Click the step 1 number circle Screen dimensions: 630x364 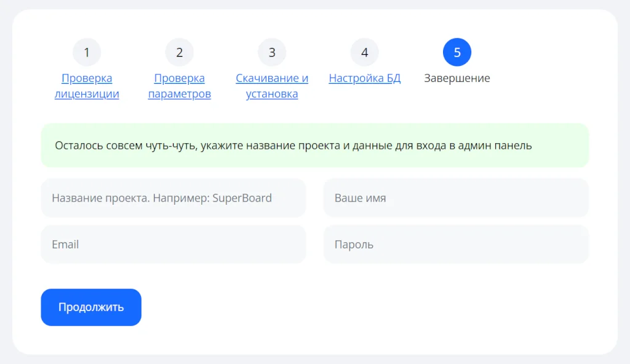(87, 52)
